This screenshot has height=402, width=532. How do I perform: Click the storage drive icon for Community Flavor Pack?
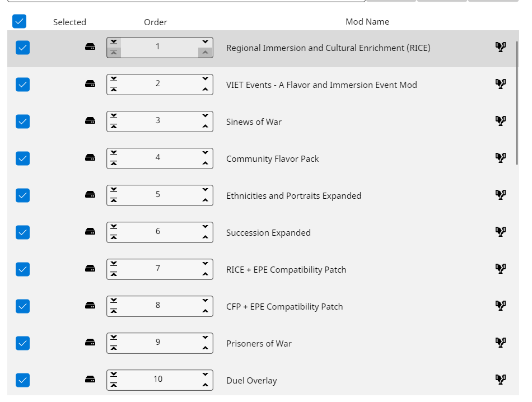[x=90, y=158]
